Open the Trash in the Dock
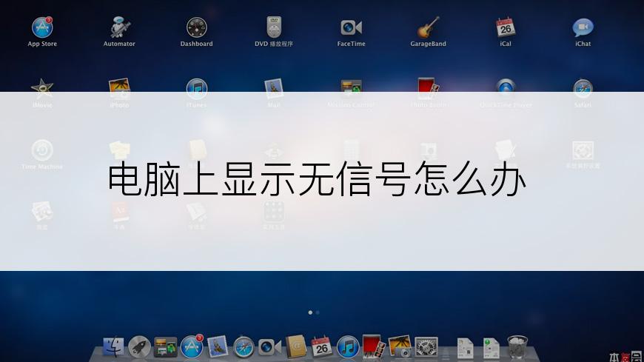The height and width of the screenshot is (362, 644). coord(517,346)
